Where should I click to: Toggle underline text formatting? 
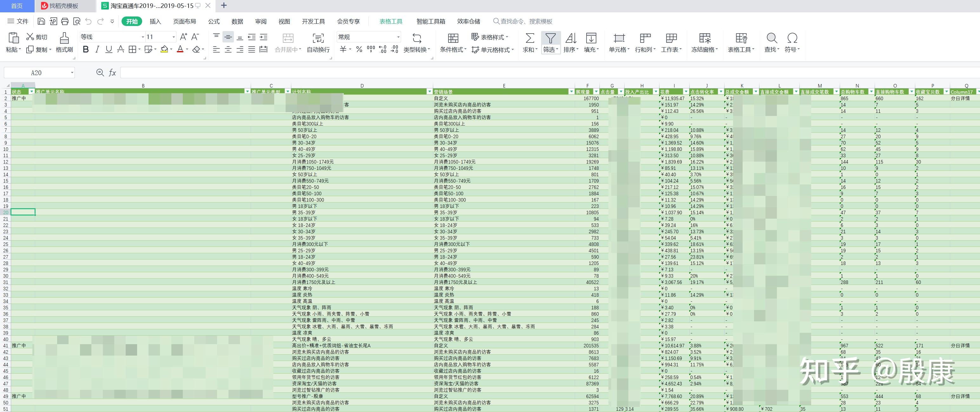(x=109, y=49)
